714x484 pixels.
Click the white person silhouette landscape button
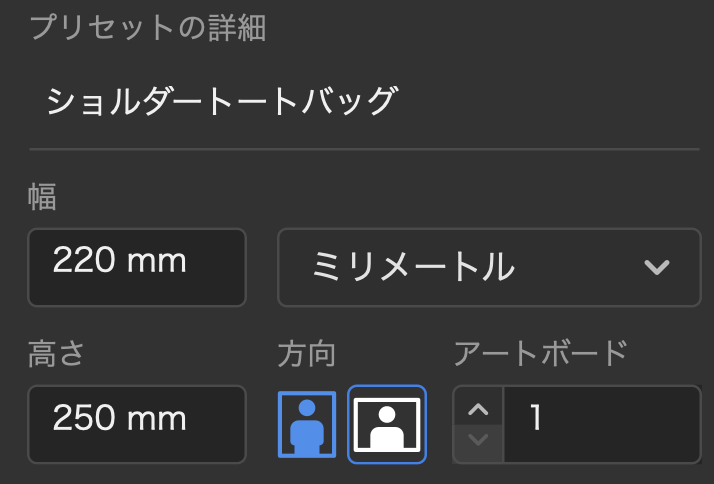click(387, 424)
